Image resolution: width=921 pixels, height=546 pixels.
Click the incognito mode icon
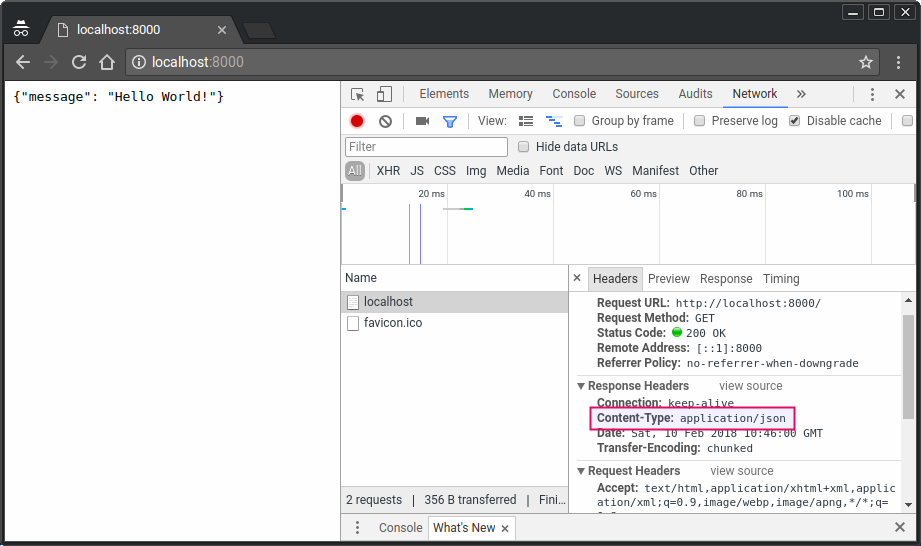pos(21,28)
